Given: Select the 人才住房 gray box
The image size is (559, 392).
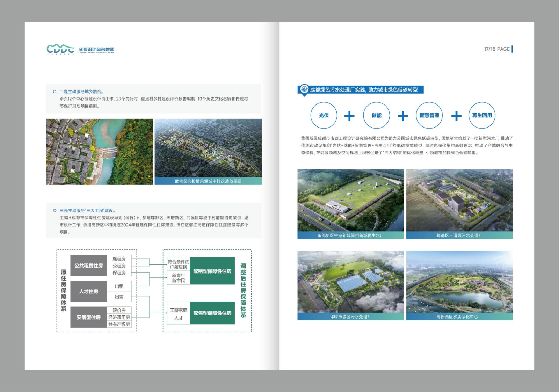Looking at the screenshot, I should [x=88, y=291].
